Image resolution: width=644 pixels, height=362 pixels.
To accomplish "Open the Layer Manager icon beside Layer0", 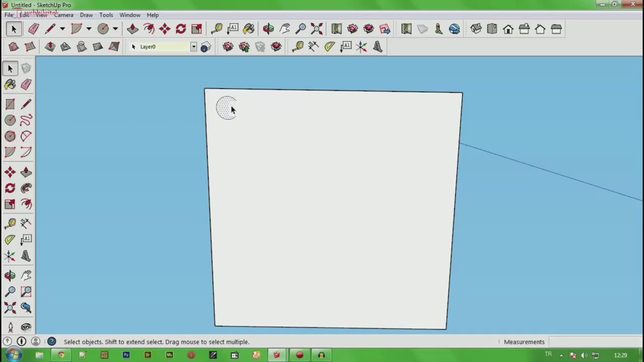I will [x=205, y=47].
